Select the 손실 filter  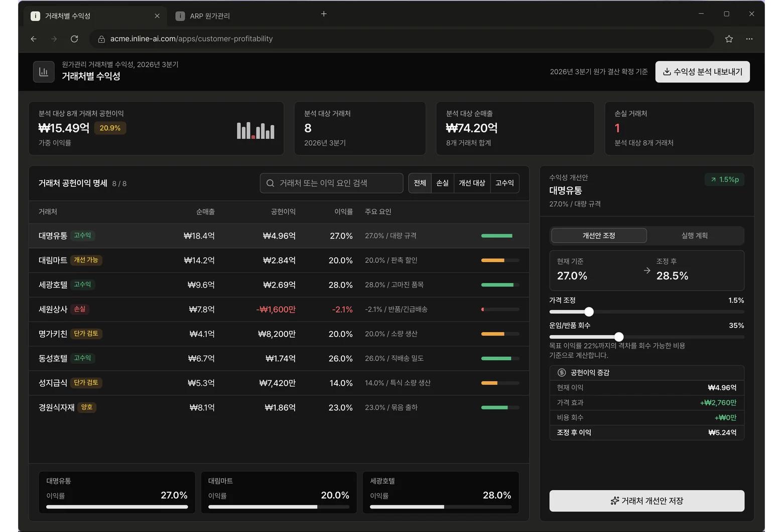(x=442, y=183)
